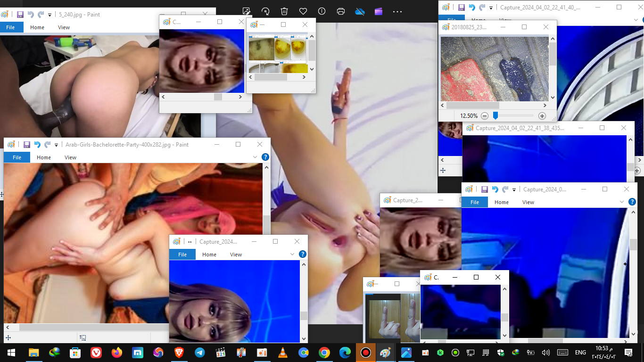This screenshot has width=644, height=362.
Task: Select Home tab in Capture_2024_0... Paint window
Action: (x=501, y=202)
